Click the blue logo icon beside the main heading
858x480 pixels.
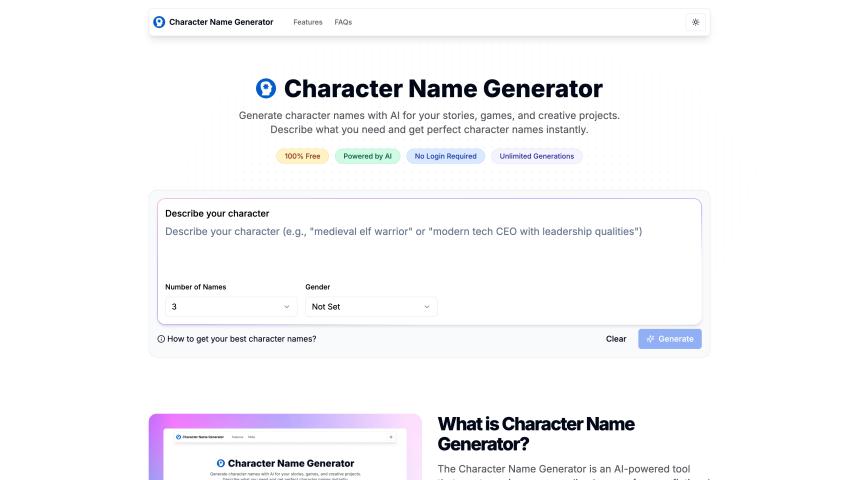(266, 89)
